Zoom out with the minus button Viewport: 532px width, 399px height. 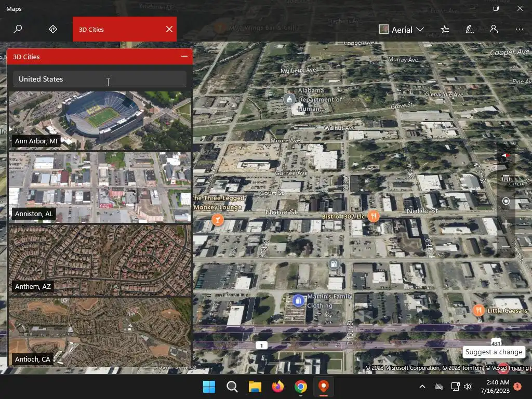[x=506, y=247]
